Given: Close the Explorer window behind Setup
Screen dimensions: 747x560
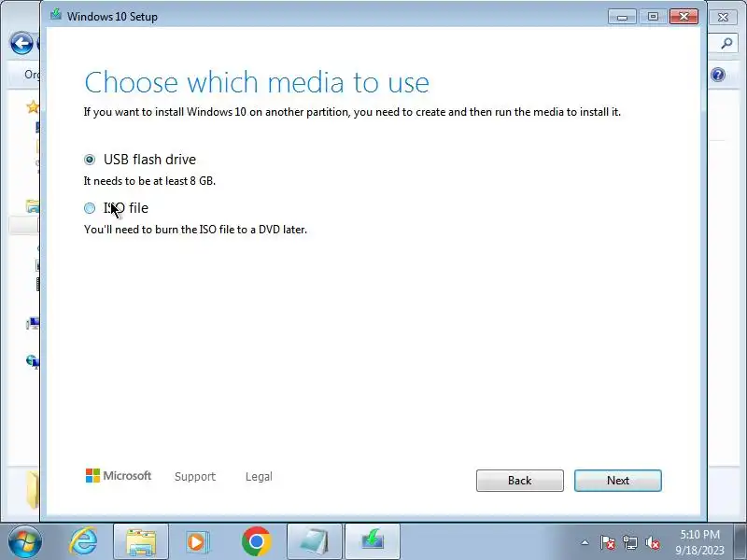Looking at the screenshot, I should [x=723, y=17].
